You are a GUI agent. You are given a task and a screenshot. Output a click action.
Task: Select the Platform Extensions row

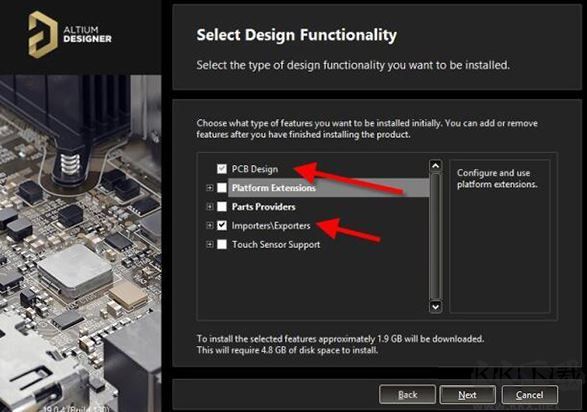pyautogui.click(x=328, y=187)
